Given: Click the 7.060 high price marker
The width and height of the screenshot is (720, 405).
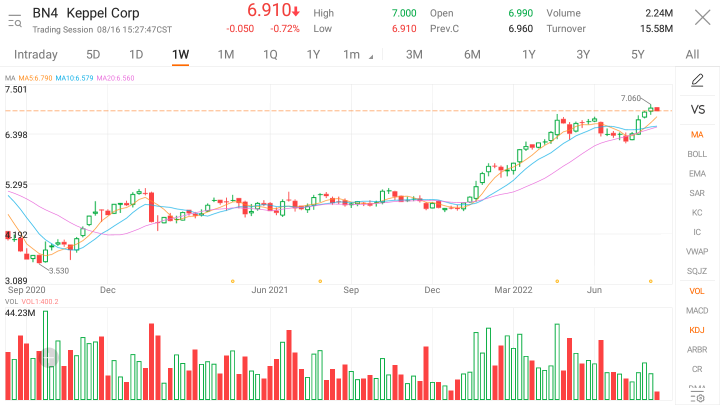Looking at the screenshot, I should (x=630, y=98).
